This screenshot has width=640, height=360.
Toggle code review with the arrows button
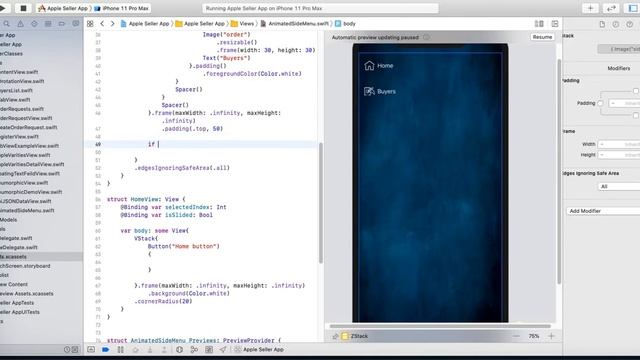(611, 8)
